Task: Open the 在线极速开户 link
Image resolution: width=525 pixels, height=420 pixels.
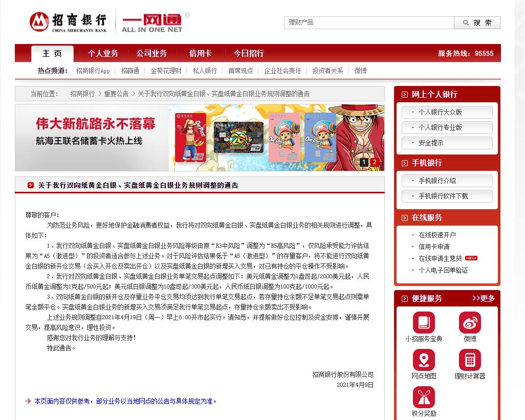Action: pos(437,235)
